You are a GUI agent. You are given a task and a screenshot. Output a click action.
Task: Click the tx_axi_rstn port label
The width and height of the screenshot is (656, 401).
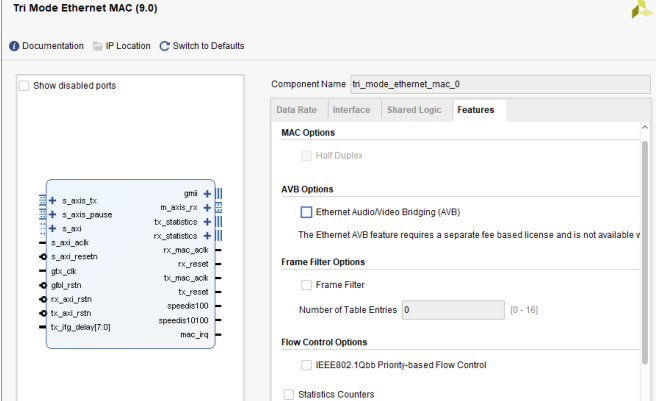[71, 313]
